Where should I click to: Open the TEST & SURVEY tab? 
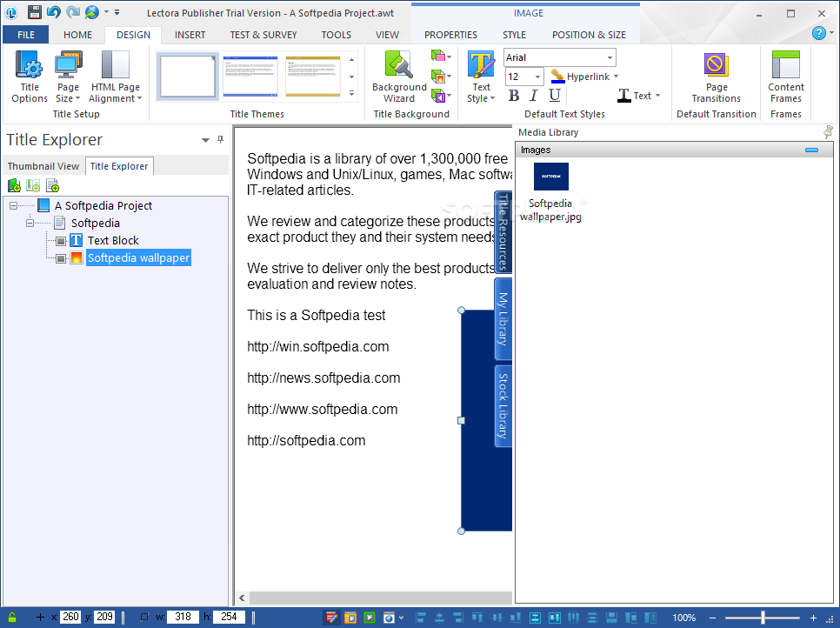(x=263, y=35)
